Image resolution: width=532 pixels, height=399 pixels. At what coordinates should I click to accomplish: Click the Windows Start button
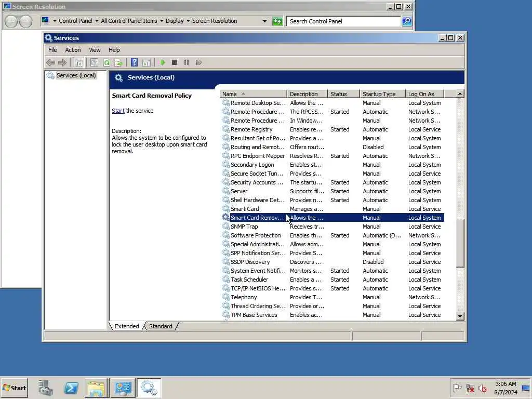point(15,388)
